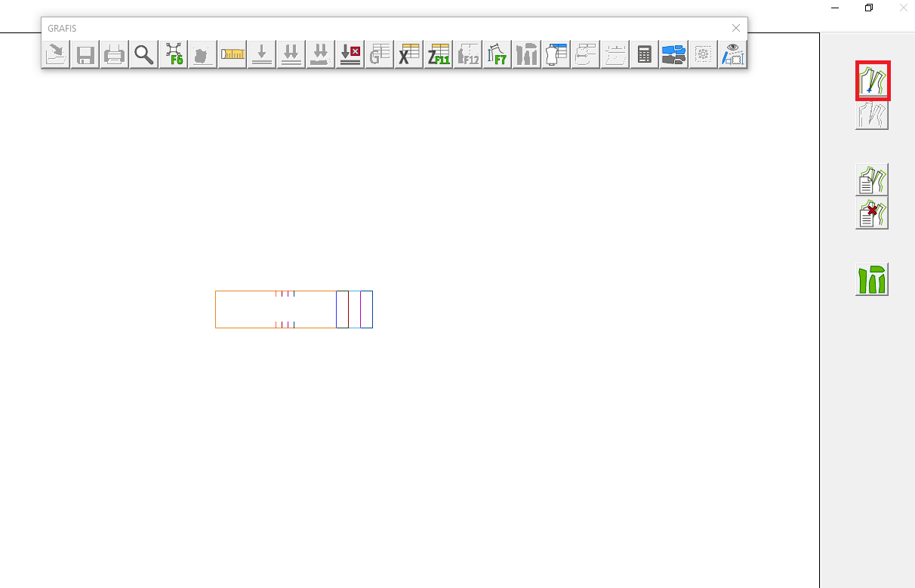Open the X value table icon
This screenshot has height=588, width=915.
coord(409,54)
